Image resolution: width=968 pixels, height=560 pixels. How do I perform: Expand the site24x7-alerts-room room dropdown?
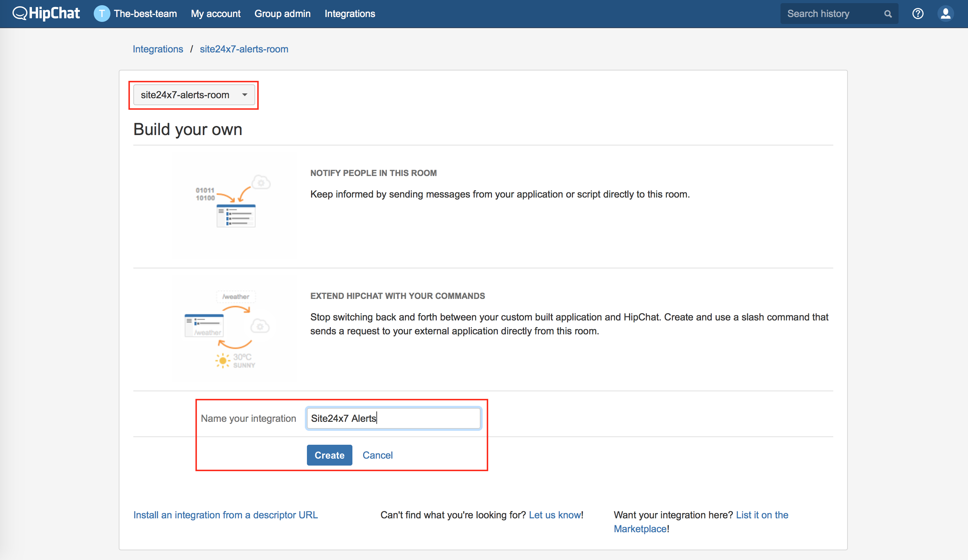click(x=194, y=95)
